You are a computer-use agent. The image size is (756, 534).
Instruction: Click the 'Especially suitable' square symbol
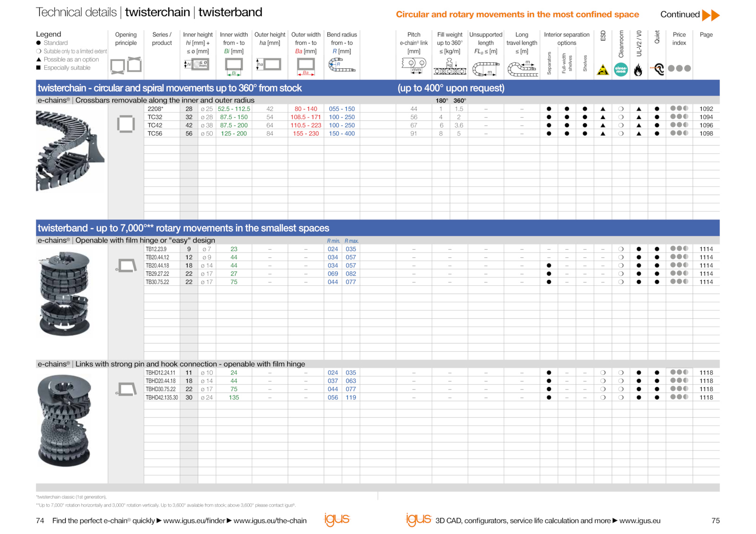click(39, 68)
